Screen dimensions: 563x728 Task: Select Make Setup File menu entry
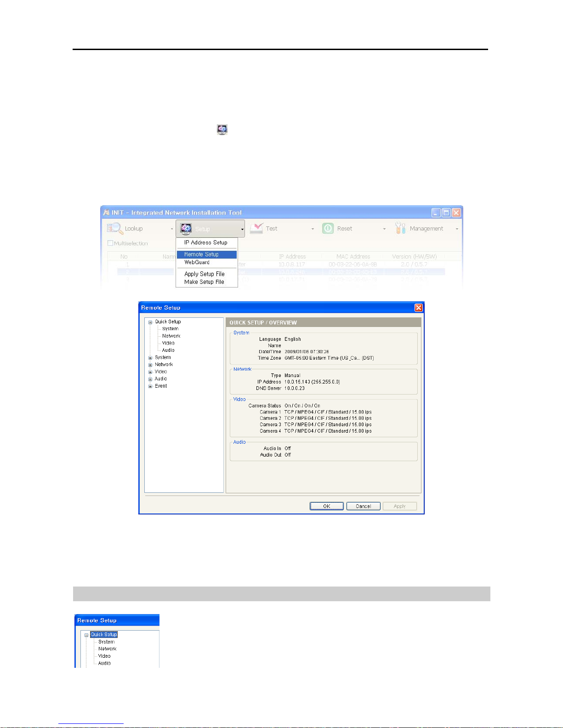207,282
